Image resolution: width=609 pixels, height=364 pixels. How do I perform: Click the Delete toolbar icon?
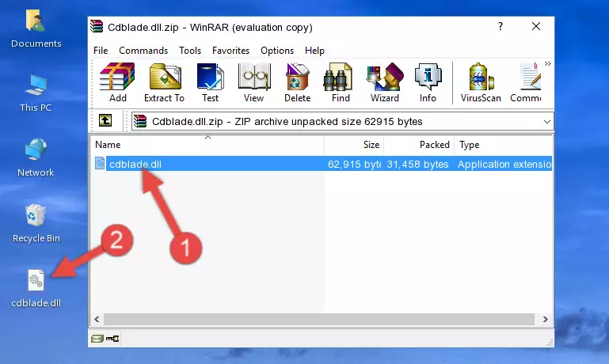click(x=297, y=82)
